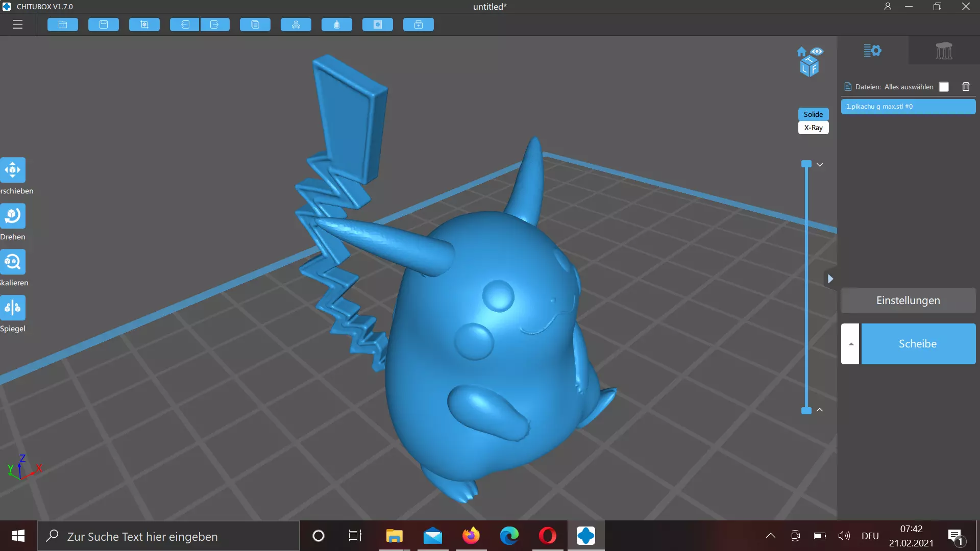
Task: Open Task View on taskbar
Action: point(355,536)
